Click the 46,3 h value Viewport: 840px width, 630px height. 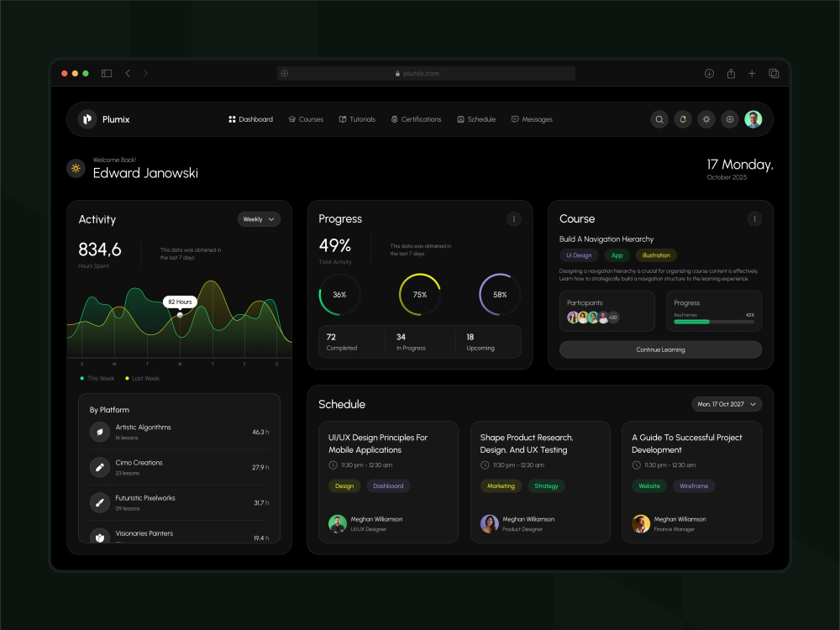260,432
